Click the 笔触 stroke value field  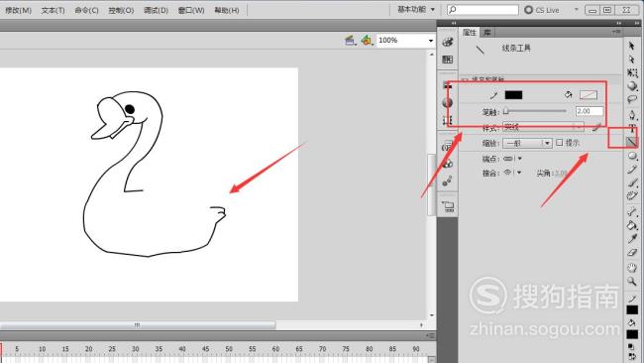pos(590,111)
